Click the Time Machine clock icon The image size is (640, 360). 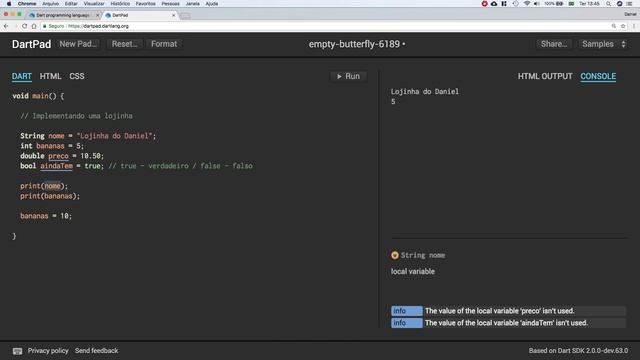[516, 4]
